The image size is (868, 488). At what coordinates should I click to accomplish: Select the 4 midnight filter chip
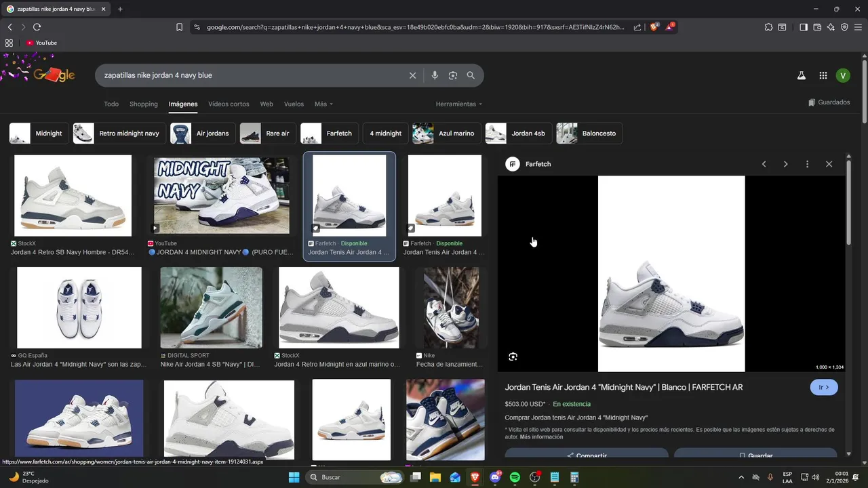tap(385, 134)
